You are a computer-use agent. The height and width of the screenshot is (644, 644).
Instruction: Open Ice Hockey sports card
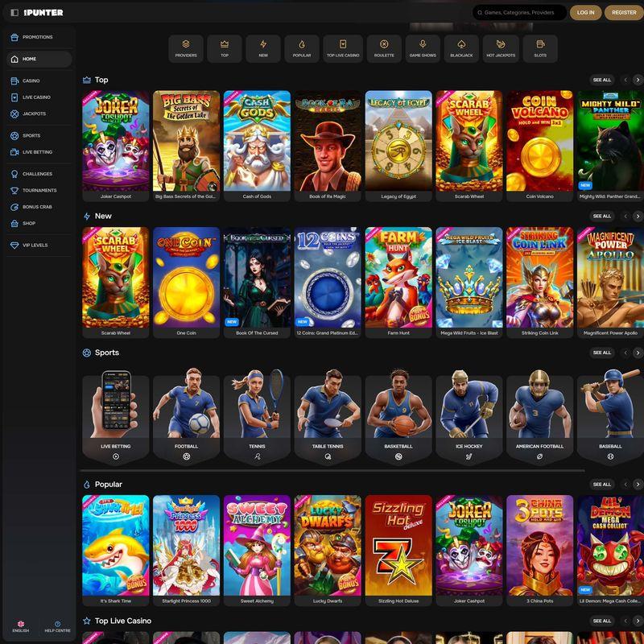click(x=469, y=415)
